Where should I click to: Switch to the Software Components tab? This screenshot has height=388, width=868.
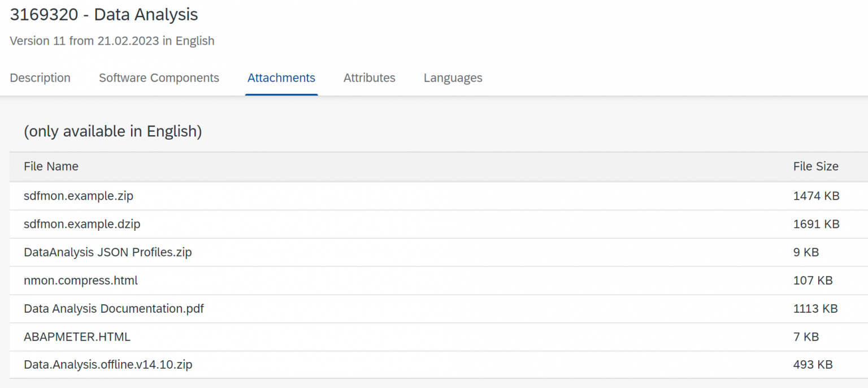pyautogui.click(x=159, y=78)
